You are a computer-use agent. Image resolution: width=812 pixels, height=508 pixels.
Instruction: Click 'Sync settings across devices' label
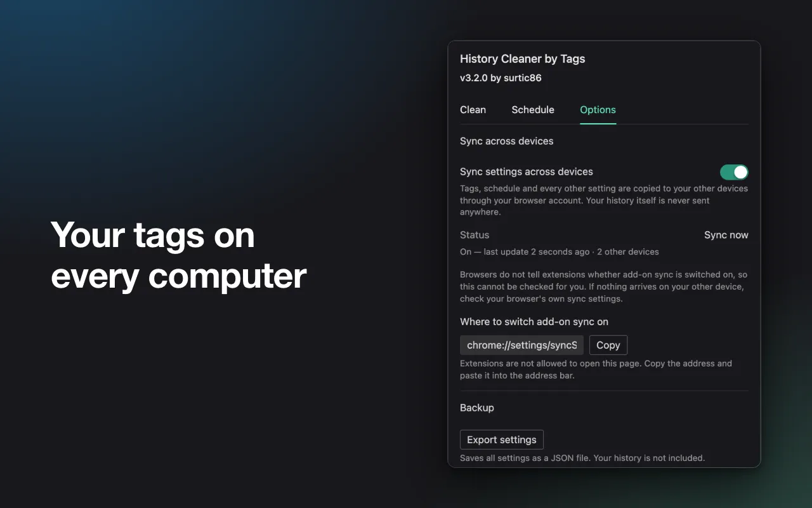[527, 171]
